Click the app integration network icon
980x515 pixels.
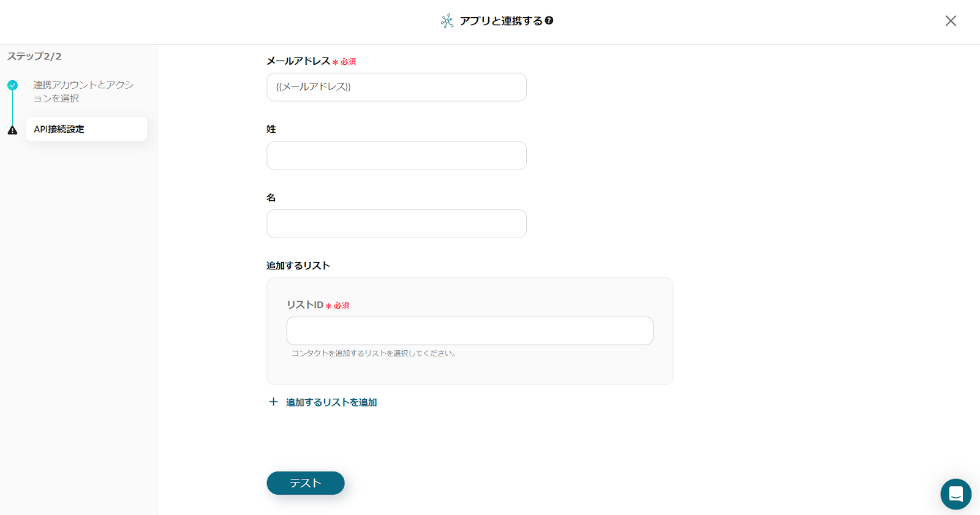[447, 21]
